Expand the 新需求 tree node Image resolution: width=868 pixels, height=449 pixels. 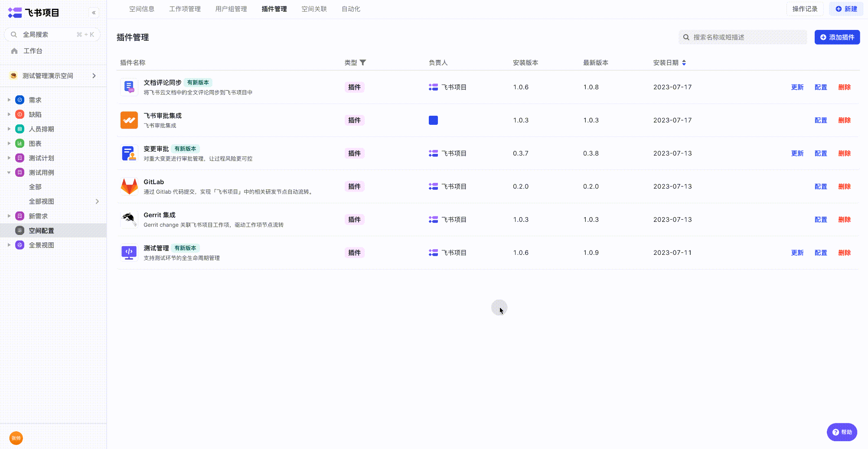(x=9, y=216)
